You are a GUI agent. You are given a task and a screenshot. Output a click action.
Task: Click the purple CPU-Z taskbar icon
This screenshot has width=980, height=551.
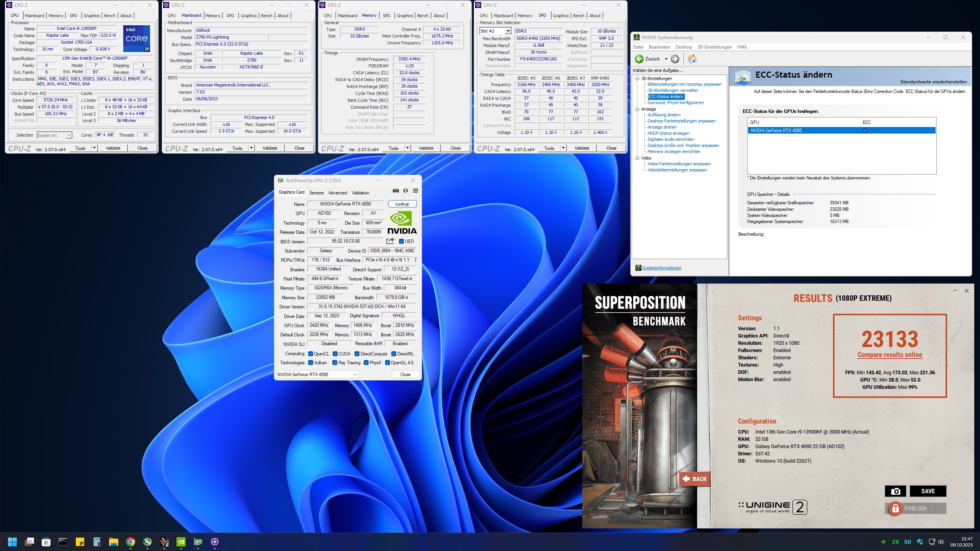[215, 542]
